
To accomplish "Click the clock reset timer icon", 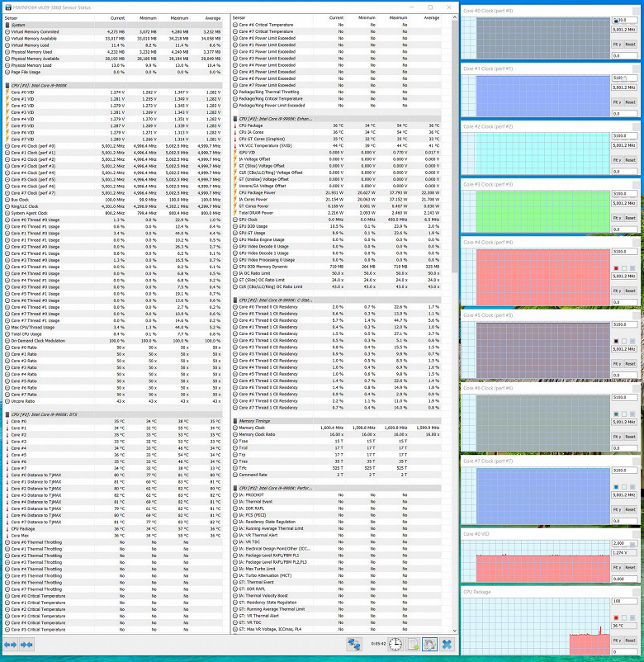I will pyautogui.click(x=395, y=645).
